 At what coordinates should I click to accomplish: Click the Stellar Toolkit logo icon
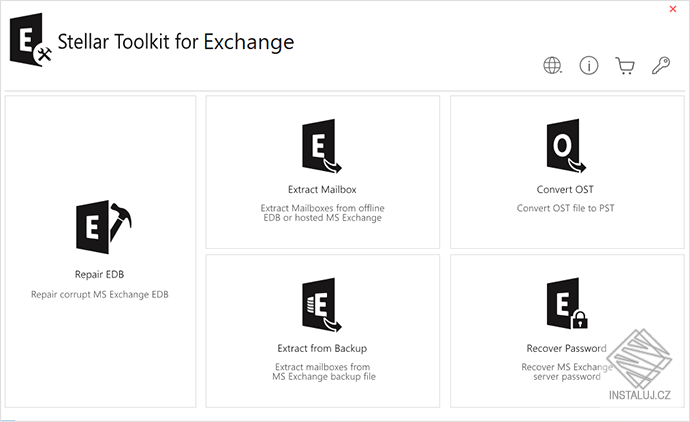click(x=31, y=40)
